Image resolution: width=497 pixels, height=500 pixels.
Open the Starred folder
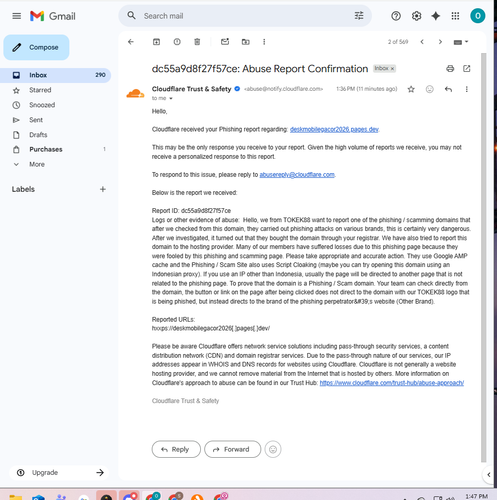55,90
